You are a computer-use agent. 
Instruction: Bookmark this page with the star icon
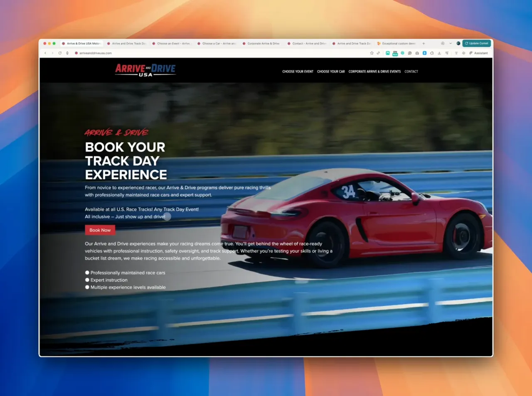click(372, 53)
